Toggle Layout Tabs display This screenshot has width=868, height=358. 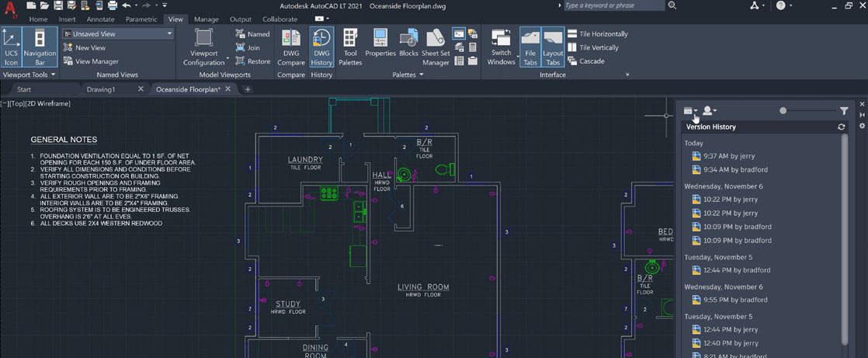tap(553, 47)
